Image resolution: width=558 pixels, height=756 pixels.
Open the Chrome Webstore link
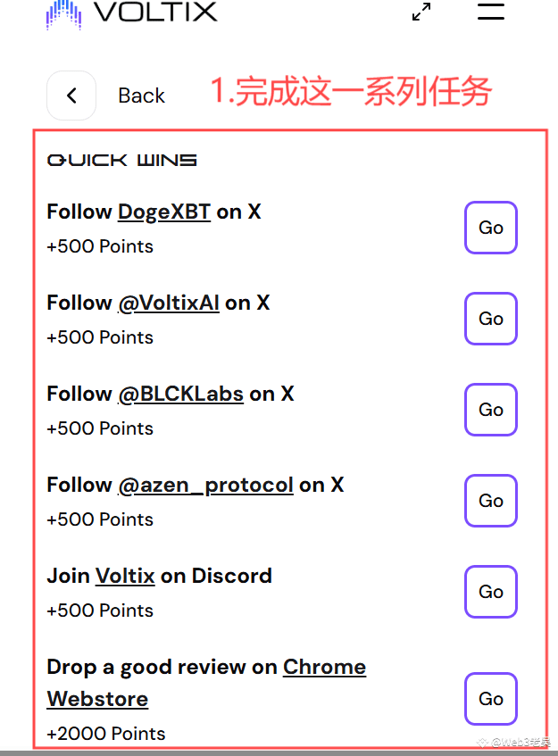coord(206,683)
